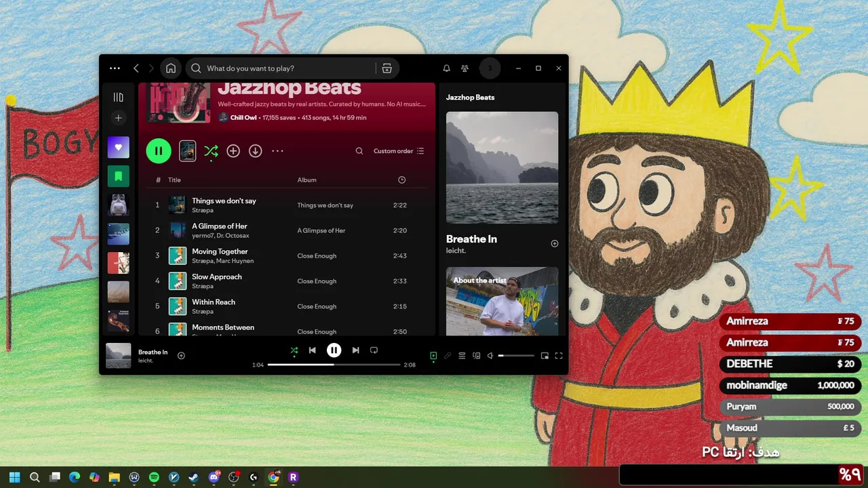Search within the playlist
Screen dimensions: 868x488
point(359,151)
